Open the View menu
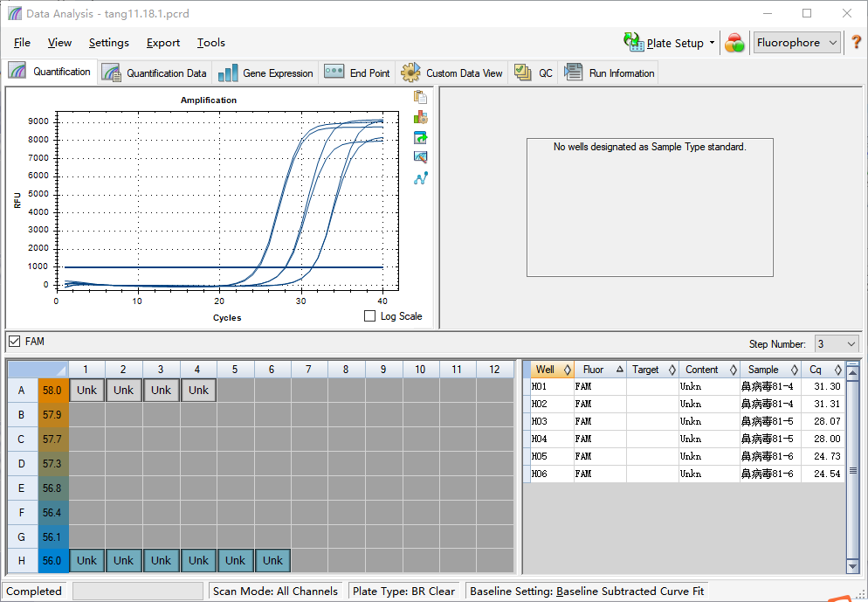Viewport: 868px width, 602px height. [59, 43]
